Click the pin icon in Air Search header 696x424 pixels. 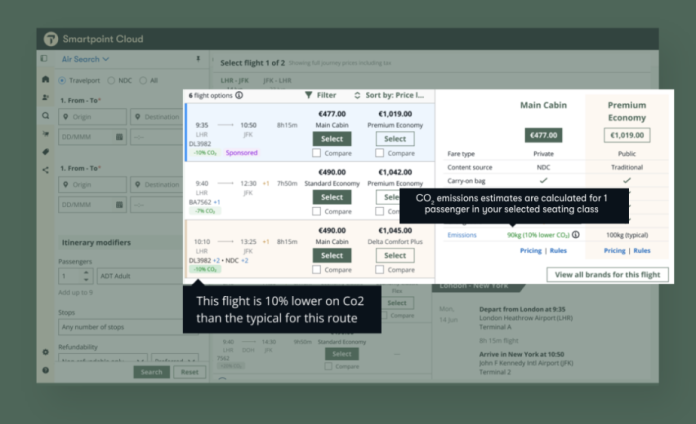[x=198, y=59]
